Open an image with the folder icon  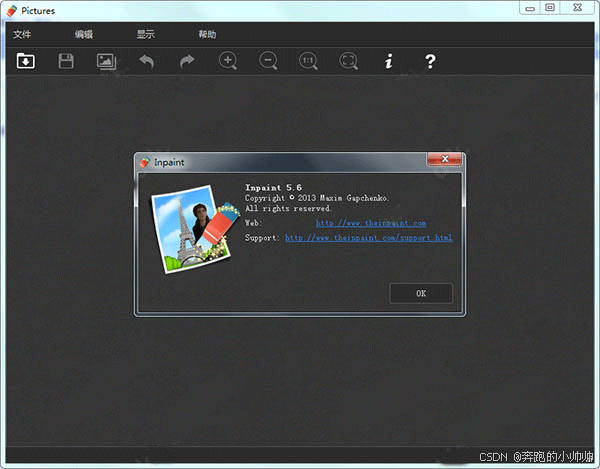tap(26, 61)
